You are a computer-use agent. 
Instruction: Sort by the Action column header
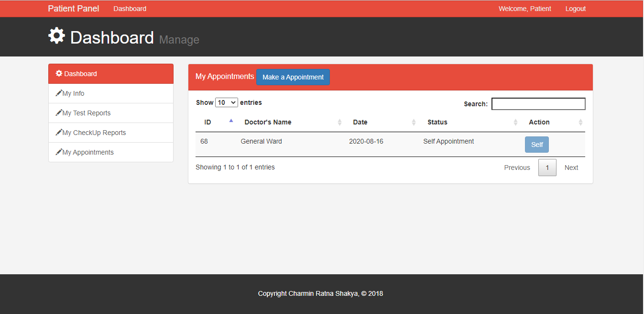[x=580, y=123]
